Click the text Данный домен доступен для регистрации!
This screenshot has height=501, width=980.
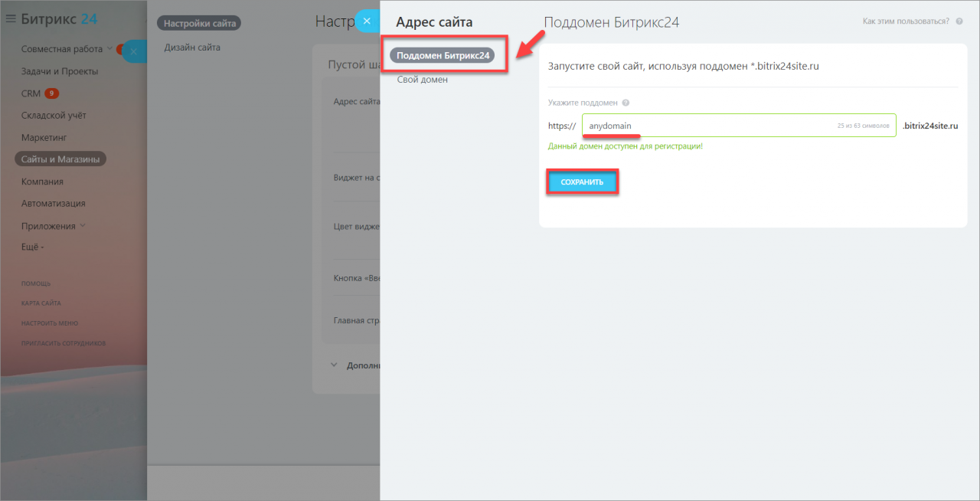coord(625,146)
